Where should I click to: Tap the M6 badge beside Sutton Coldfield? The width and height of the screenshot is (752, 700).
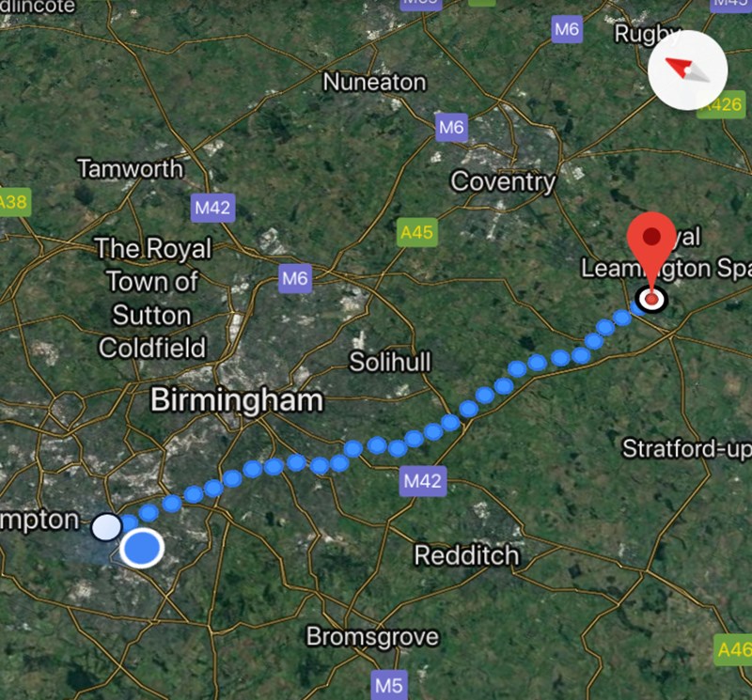click(x=295, y=278)
